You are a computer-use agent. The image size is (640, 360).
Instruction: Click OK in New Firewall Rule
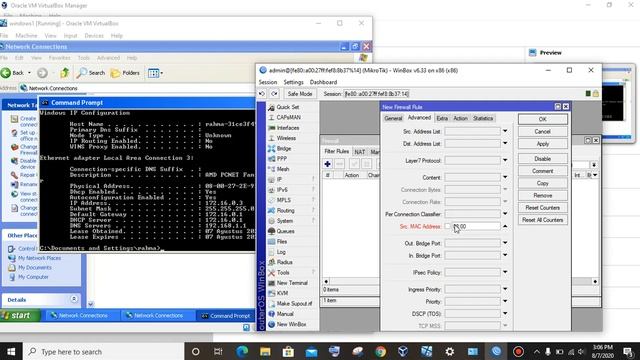[x=542, y=119]
